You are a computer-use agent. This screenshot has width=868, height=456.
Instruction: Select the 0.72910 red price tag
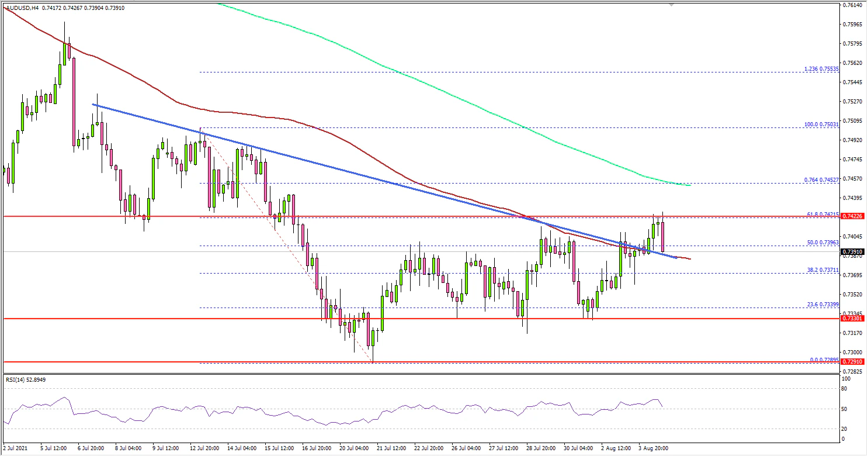(852, 362)
